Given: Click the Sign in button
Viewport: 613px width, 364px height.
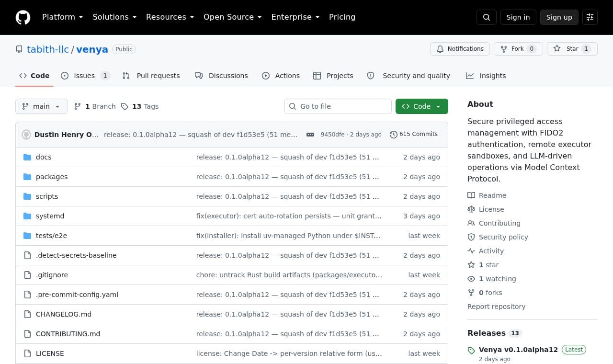Looking at the screenshot, I should [518, 17].
